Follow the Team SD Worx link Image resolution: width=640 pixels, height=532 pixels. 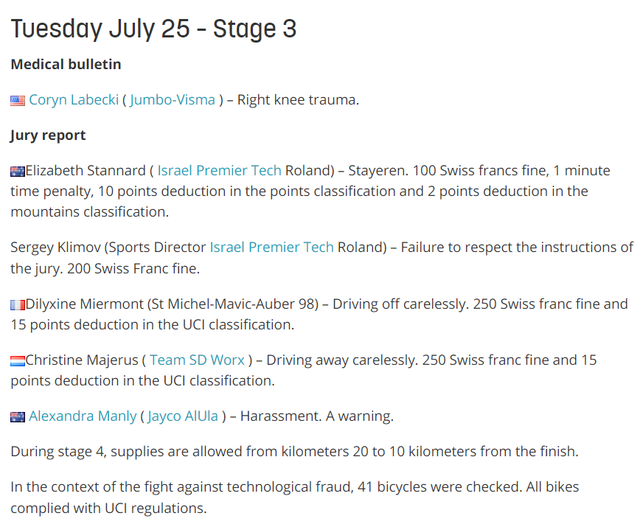197,360
